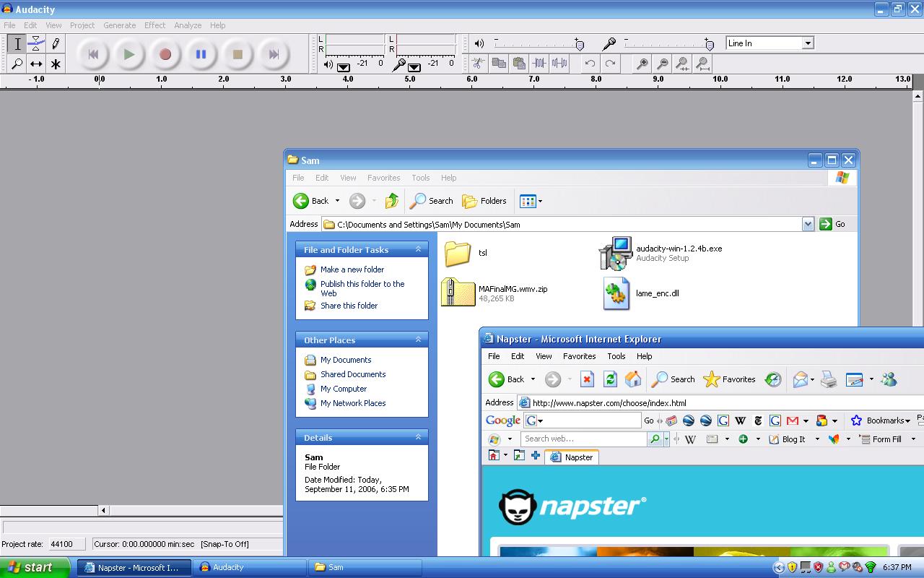
Task: Click the input volume slider handle
Action: coord(709,44)
